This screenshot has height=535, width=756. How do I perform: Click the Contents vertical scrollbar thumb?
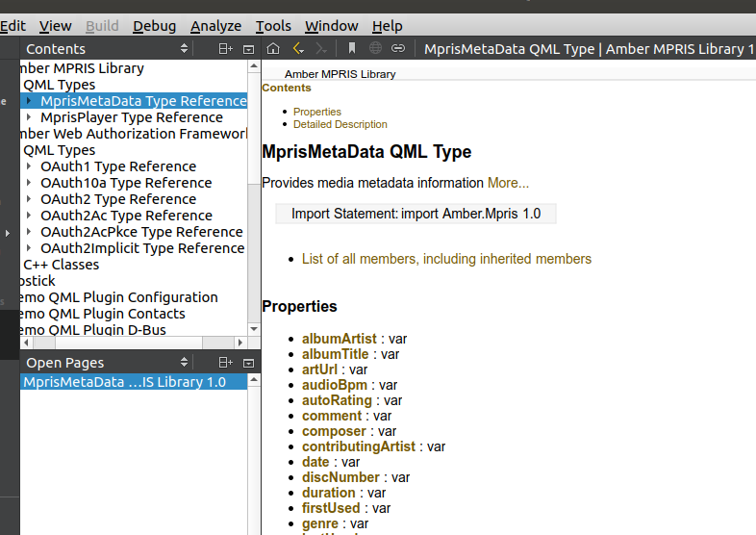(254, 128)
